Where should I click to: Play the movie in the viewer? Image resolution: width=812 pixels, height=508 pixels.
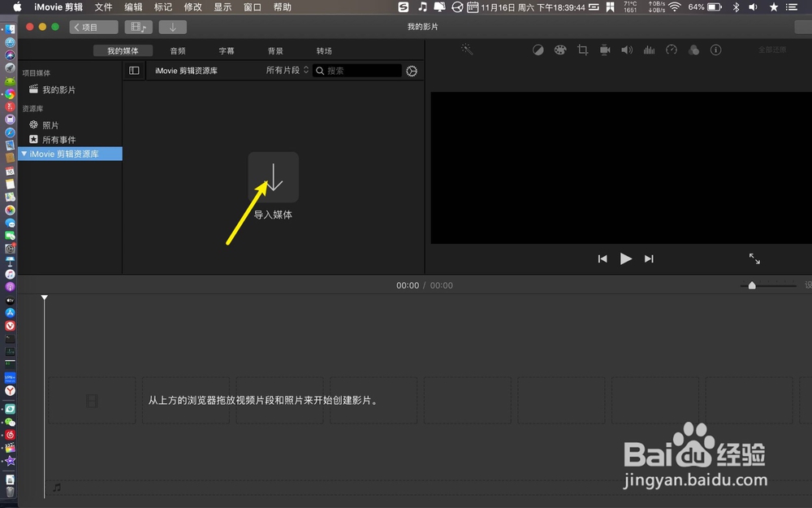(625, 258)
